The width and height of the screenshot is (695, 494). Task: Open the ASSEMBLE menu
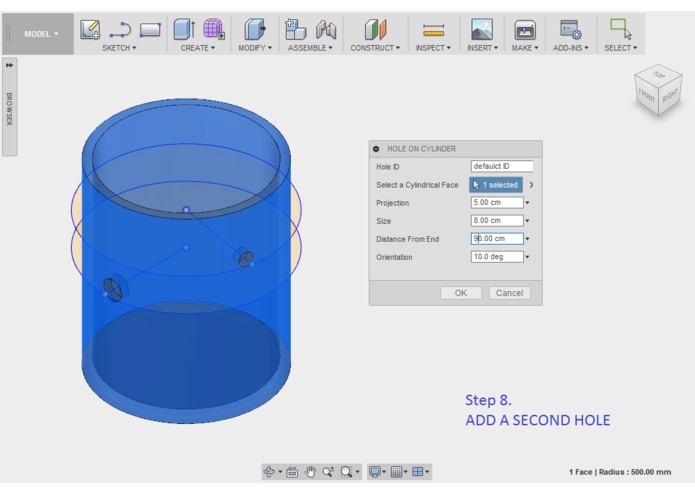click(310, 48)
